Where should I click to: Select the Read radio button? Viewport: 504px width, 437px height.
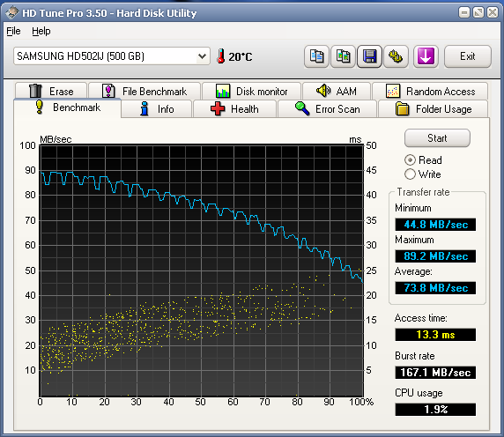pos(410,160)
